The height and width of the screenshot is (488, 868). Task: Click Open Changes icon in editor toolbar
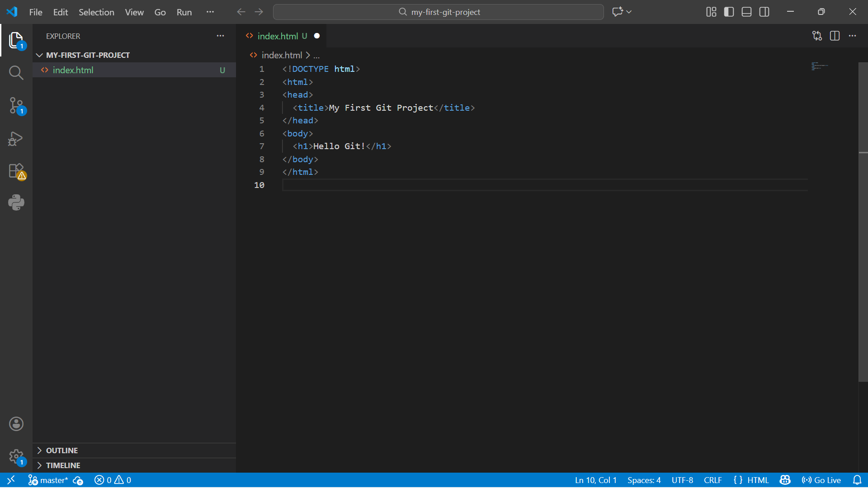tap(817, 36)
